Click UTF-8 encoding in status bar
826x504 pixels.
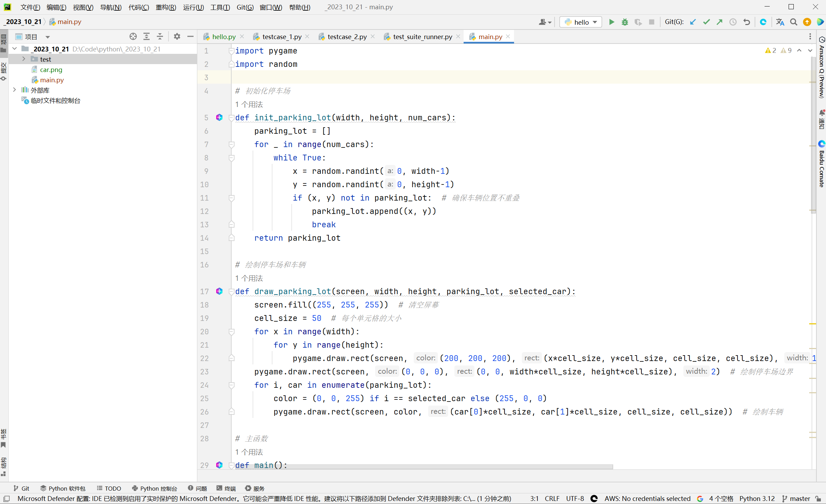click(575, 499)
